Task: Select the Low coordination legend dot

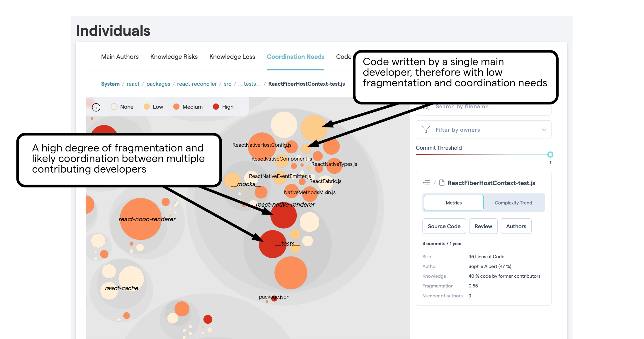Action: click(147, 107)
